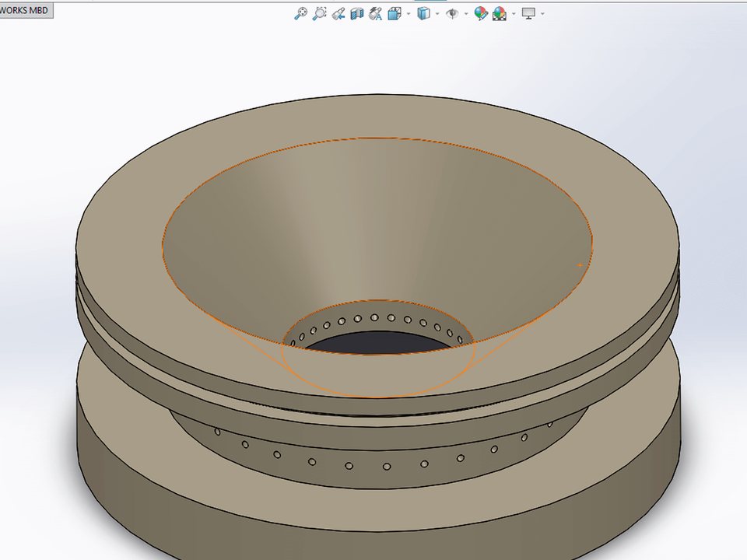Open the Section View tool
This screenshot has width=747, height=560.
point(357,13)
